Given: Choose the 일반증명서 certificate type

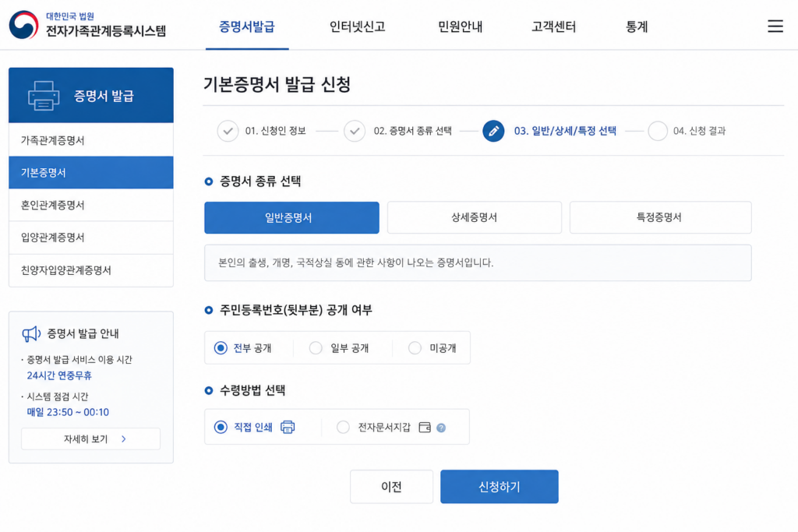Looking at the screenshot, I should [291, 217].
